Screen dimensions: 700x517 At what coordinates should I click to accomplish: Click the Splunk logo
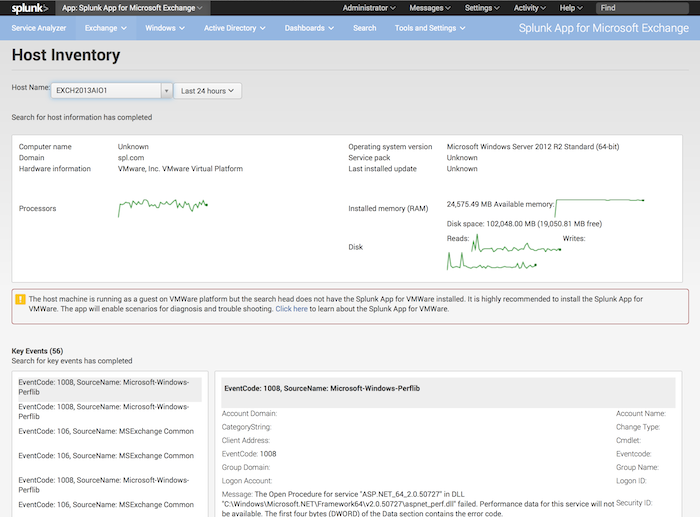pos(29,8)
